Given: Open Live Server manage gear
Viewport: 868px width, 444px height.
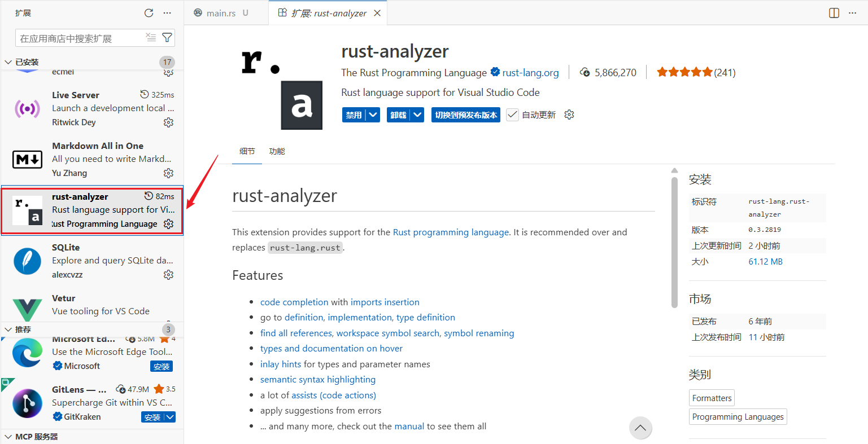Looking at the screenshot, I should pyautogui.click(x=168, y=122).
